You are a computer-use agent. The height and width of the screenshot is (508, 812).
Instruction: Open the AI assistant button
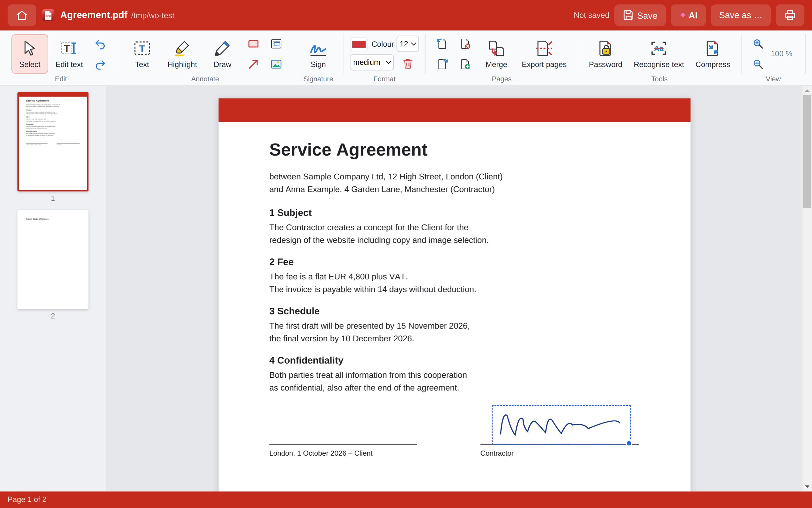(688, 15)
